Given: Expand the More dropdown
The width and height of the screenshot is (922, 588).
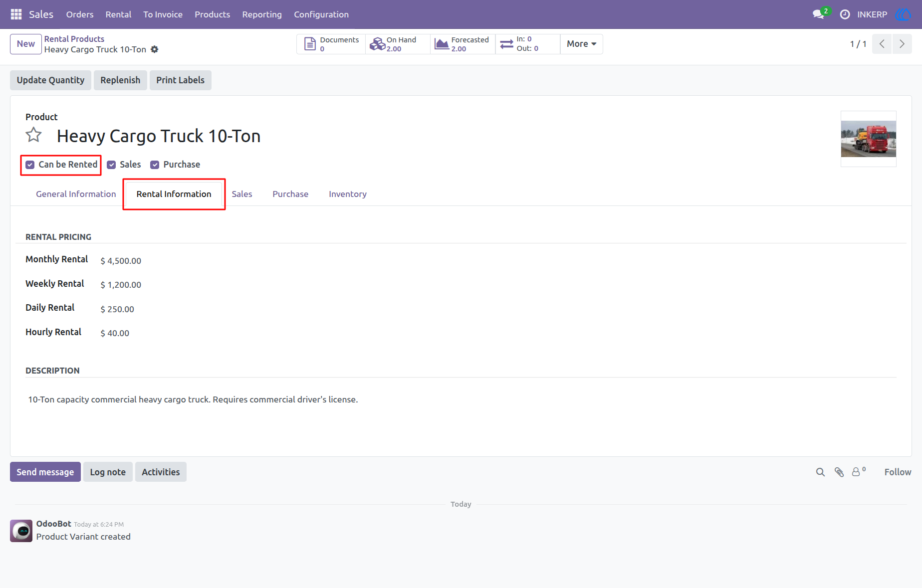Looking at the screenshot, I should (x=581, y=44).
